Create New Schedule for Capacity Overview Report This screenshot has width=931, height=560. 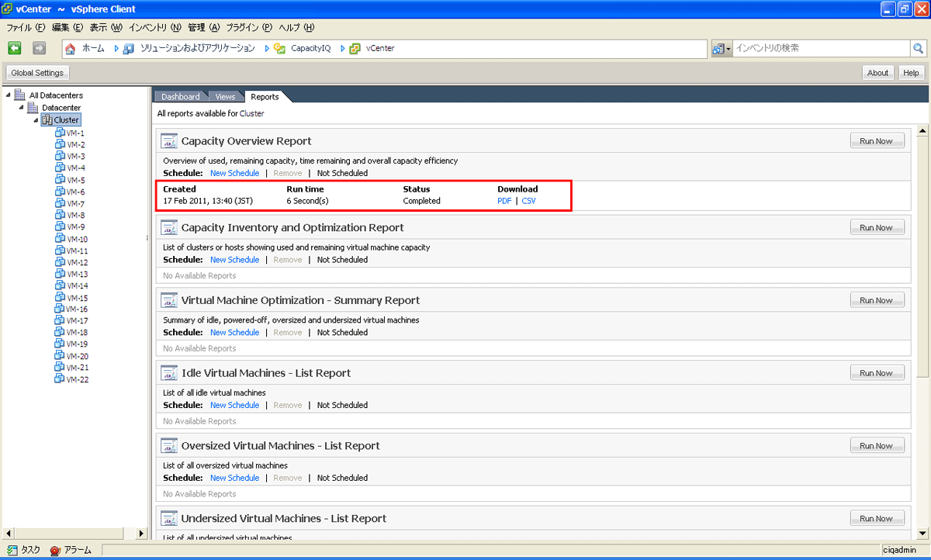click(234, 173)
